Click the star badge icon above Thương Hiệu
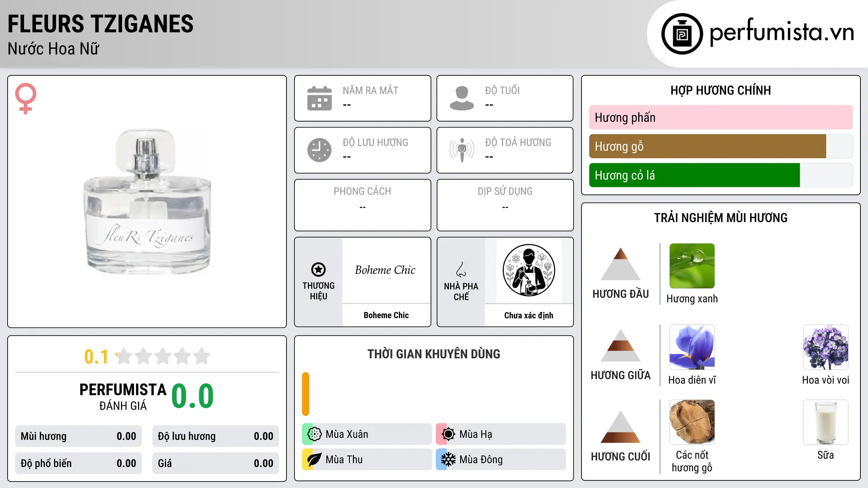868x488 pixels. point(318,269)
